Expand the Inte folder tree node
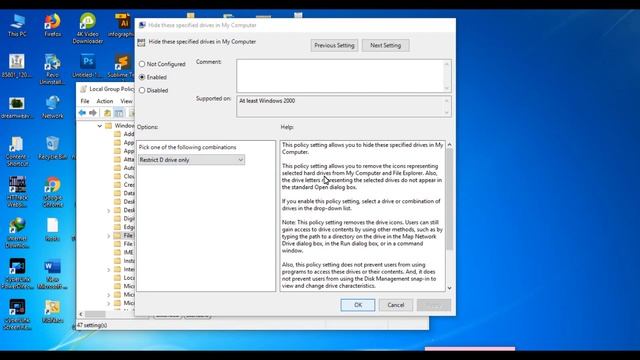This screenshot has height=360, width=640. (109, 269)
